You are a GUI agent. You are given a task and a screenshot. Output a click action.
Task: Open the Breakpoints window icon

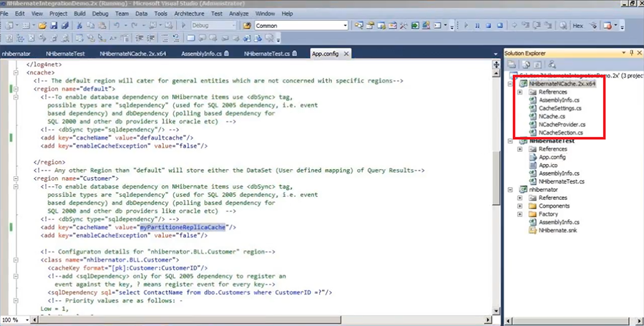pos(607,26)
